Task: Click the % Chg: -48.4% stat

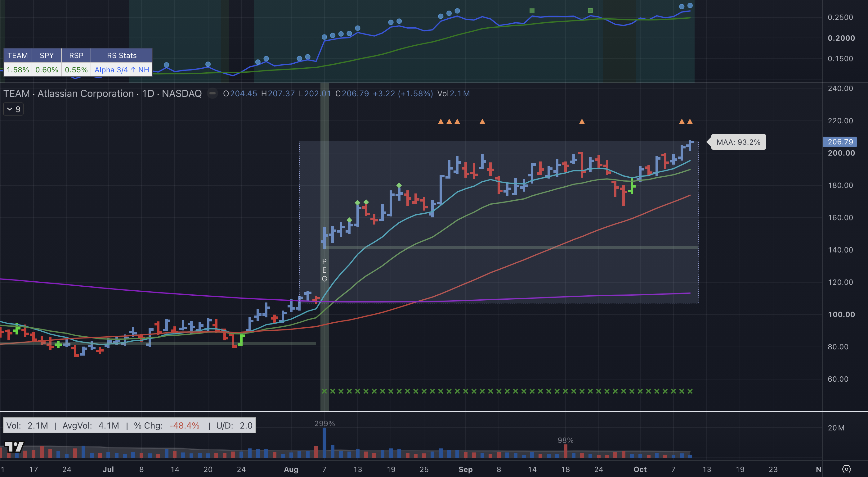Action: 167,425
